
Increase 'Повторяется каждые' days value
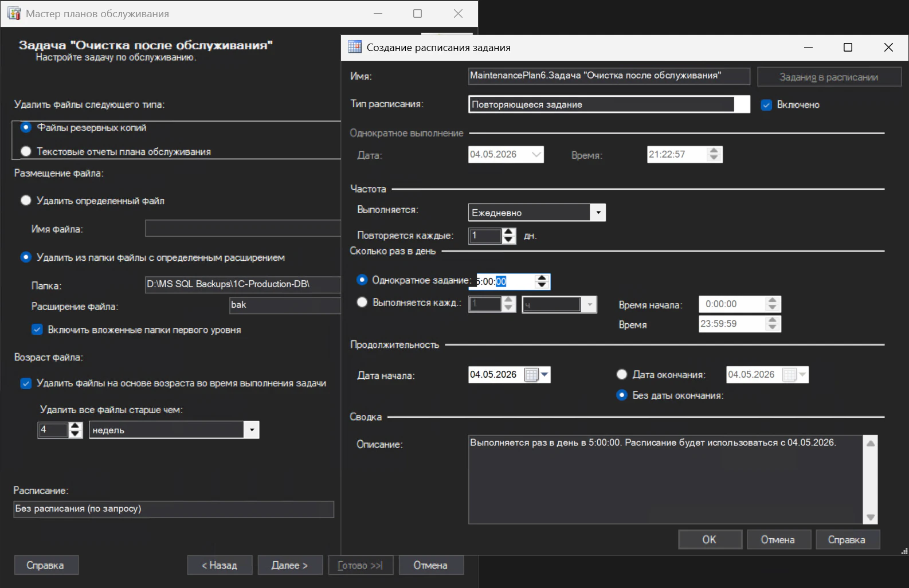(x=509, y=232)
